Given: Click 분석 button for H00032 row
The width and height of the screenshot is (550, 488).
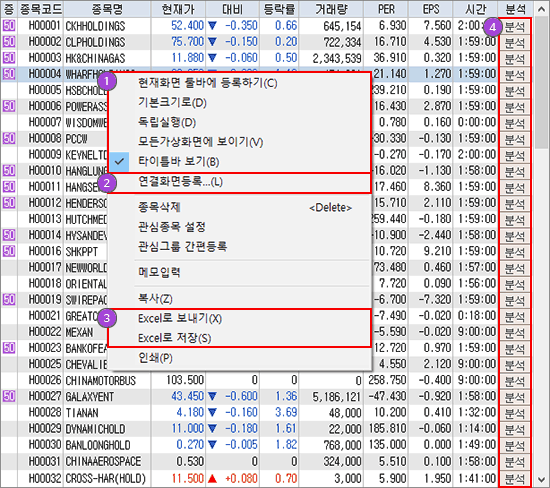Looking at the screenshot, I should click(515, 478).
